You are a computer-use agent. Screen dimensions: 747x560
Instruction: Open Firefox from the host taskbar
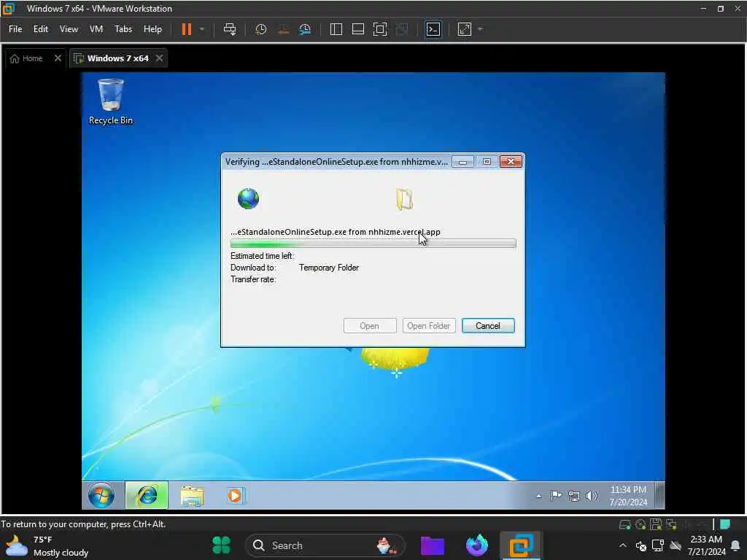(x=477, y=545)
